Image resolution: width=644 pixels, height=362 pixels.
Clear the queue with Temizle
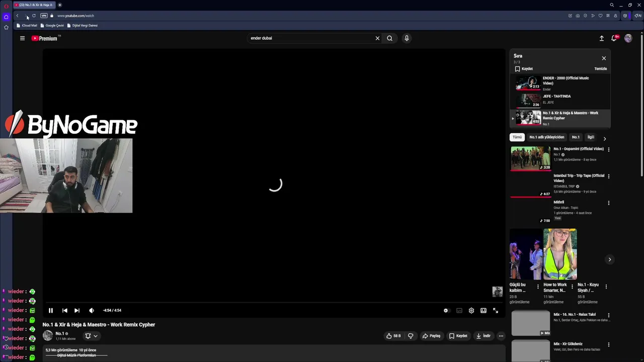tap(601, 69)
